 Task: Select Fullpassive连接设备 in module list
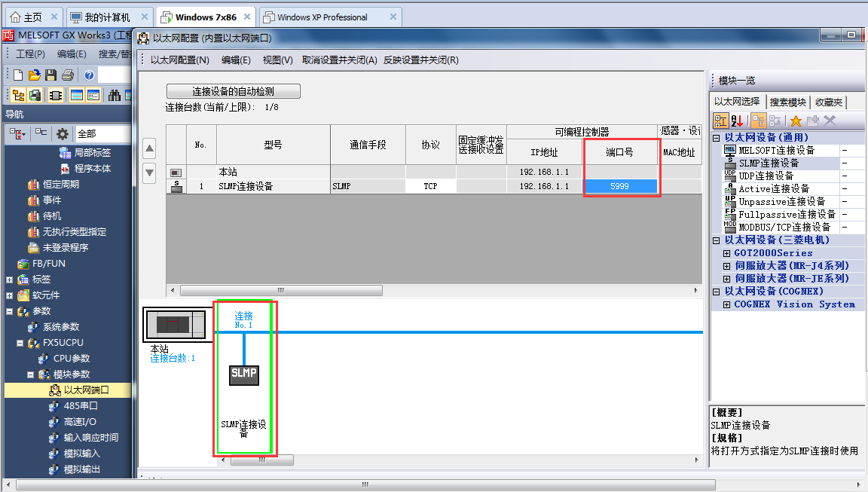[787, 214]
